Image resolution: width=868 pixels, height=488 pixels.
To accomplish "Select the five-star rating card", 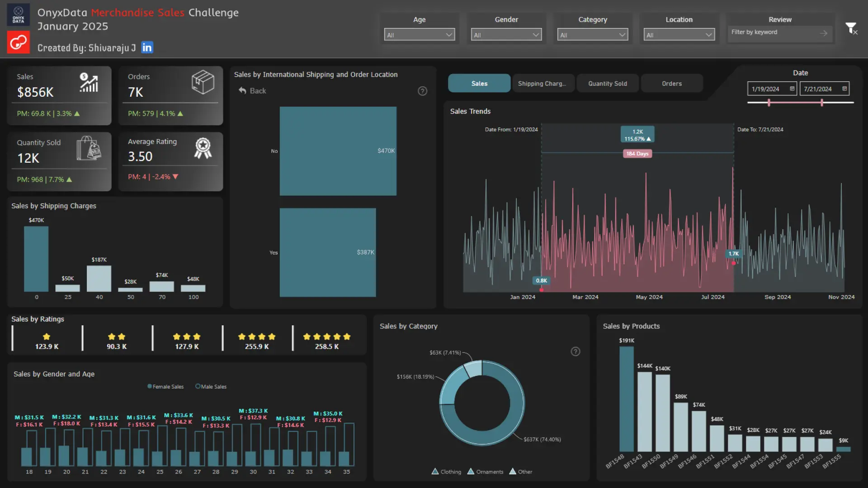I will [x=327, y=338].
